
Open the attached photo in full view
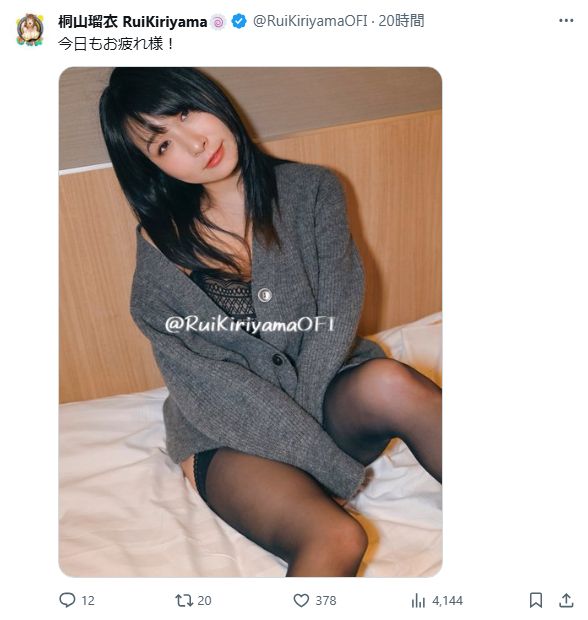[250, 322]
